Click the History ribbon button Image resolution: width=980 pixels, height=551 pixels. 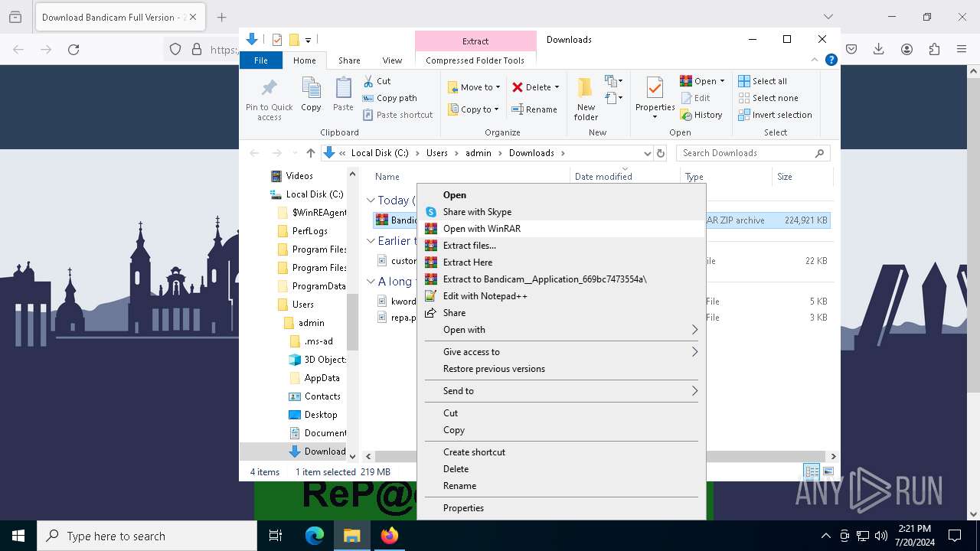tap(701, 115)
